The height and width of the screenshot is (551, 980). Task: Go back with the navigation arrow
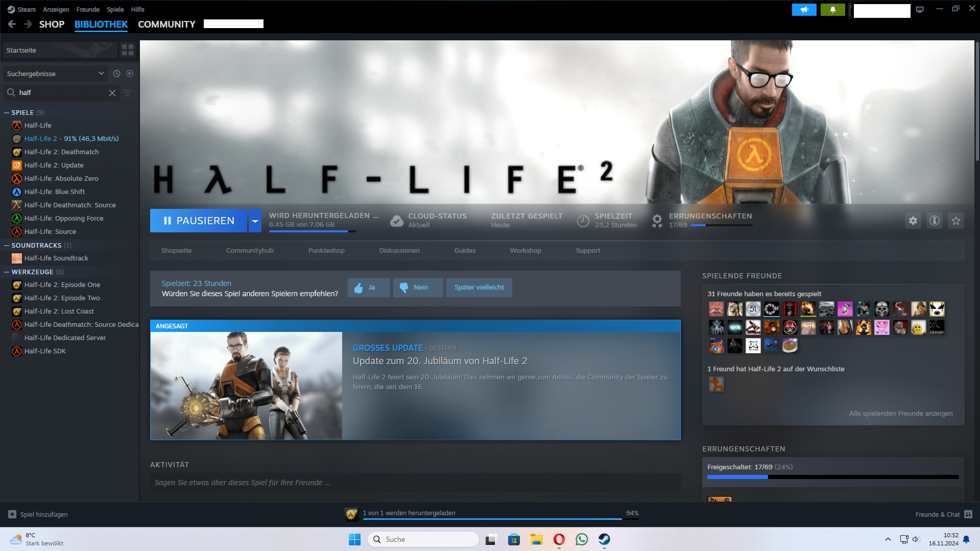click(x=12, y=24)
